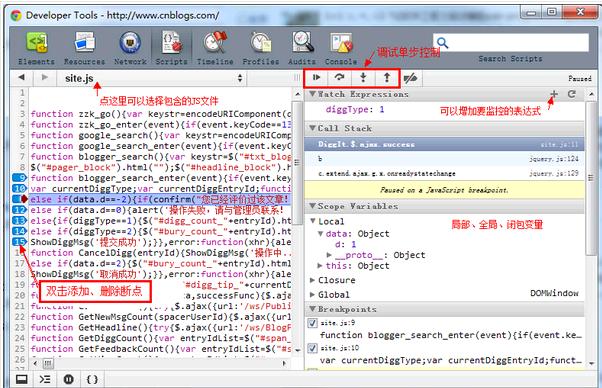
Task: Click the step into function button
Action: 363,78
